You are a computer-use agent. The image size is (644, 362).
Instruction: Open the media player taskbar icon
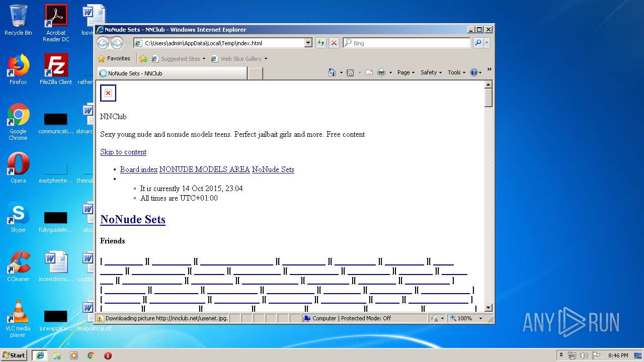pyautogui.click(x=74, y=355)
